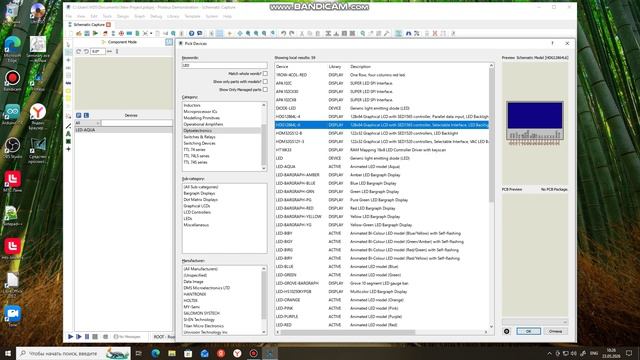Click the center view toolbar icon
640x360 pixels.
point(240,33)
